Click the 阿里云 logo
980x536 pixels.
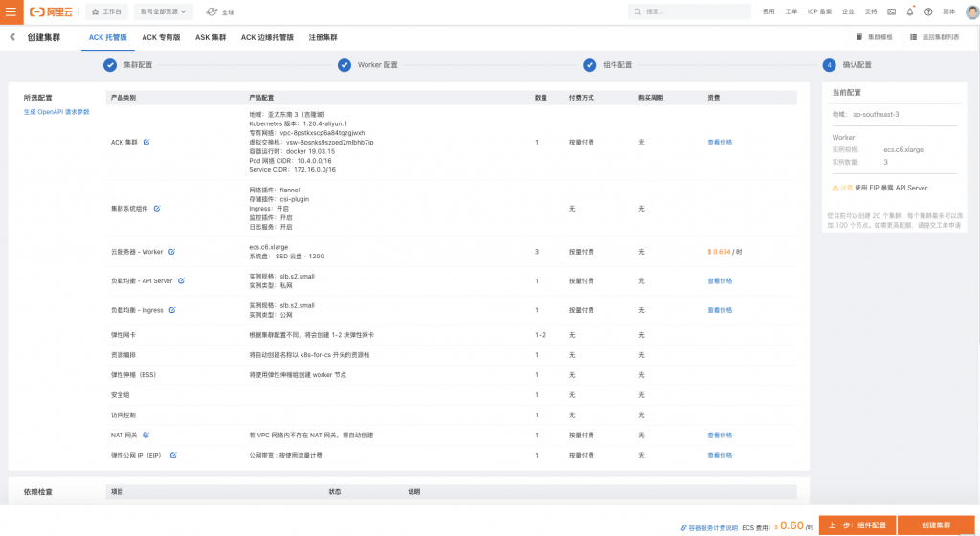coord(52,11)
